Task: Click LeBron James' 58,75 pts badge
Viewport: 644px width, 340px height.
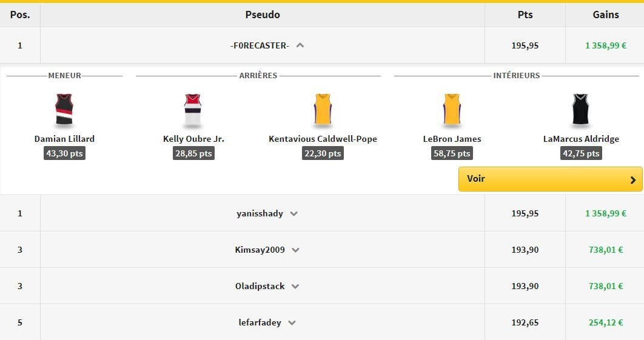Action: coord(452,153)
